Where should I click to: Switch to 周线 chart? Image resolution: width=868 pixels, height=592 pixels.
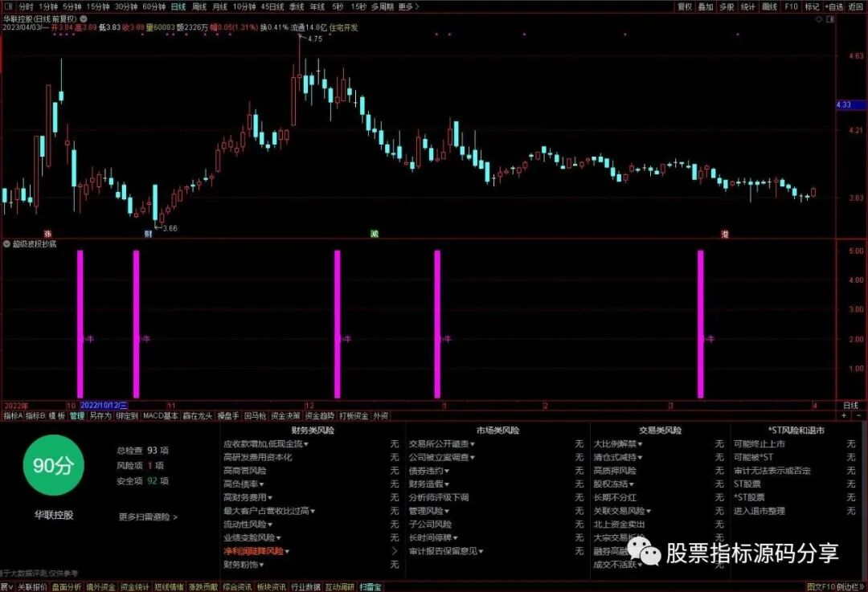click(199, 6)
